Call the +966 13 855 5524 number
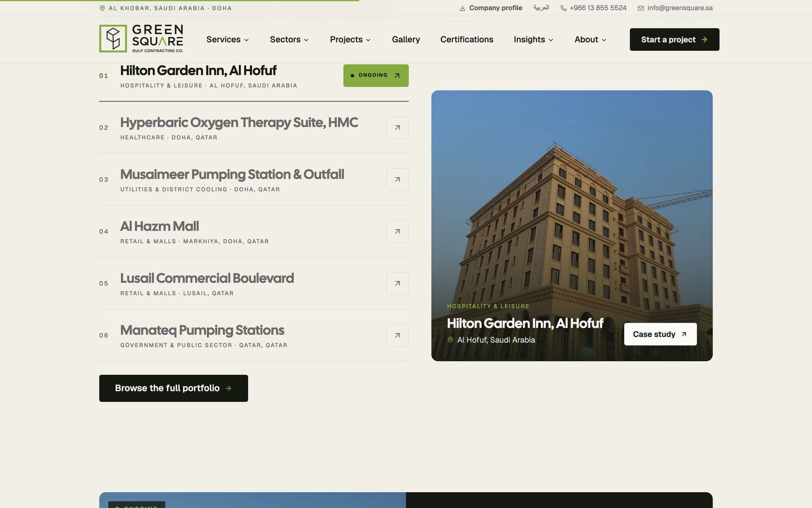This screenshot has width=812, height=508. pos(593,8)
